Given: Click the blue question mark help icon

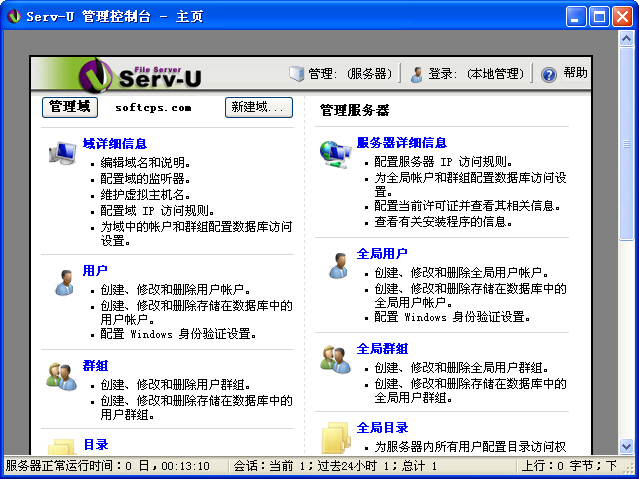Looking at the screenshot, I should [549, 75].
